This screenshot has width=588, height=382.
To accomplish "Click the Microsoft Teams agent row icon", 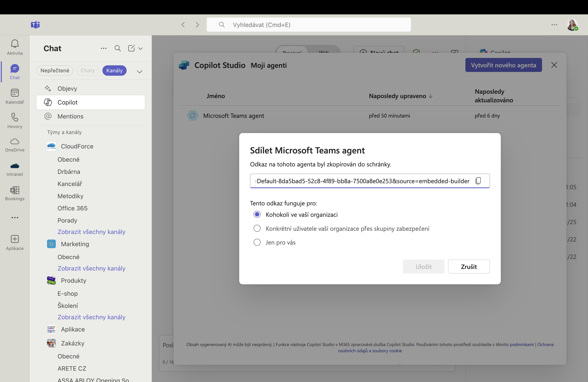I will [193, 115].
